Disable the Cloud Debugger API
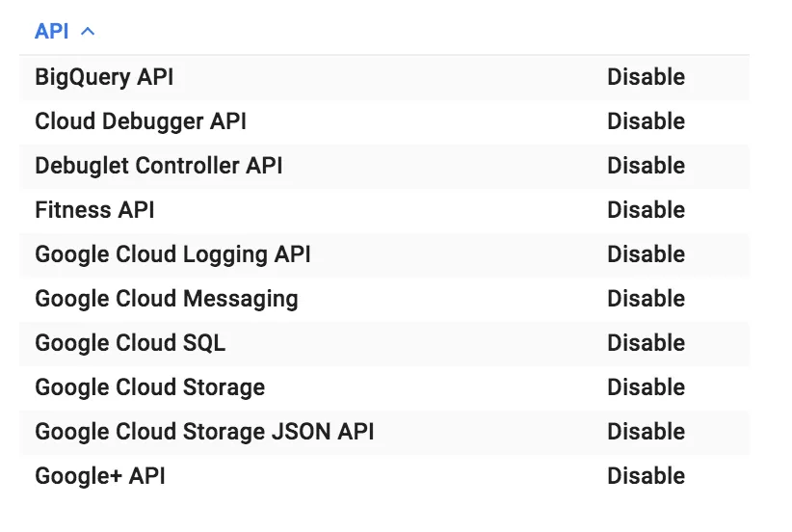The image size is (792, 532). coord(646,121)
